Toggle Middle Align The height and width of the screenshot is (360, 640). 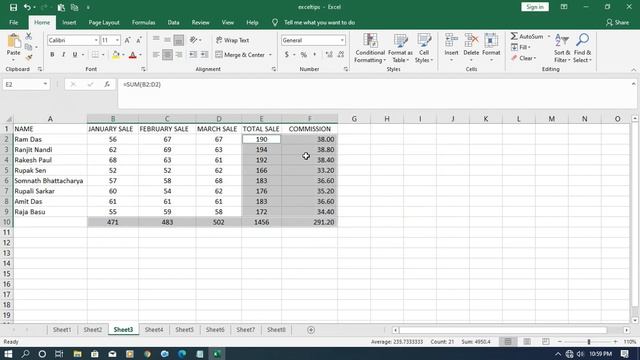[x=167, y=40]
